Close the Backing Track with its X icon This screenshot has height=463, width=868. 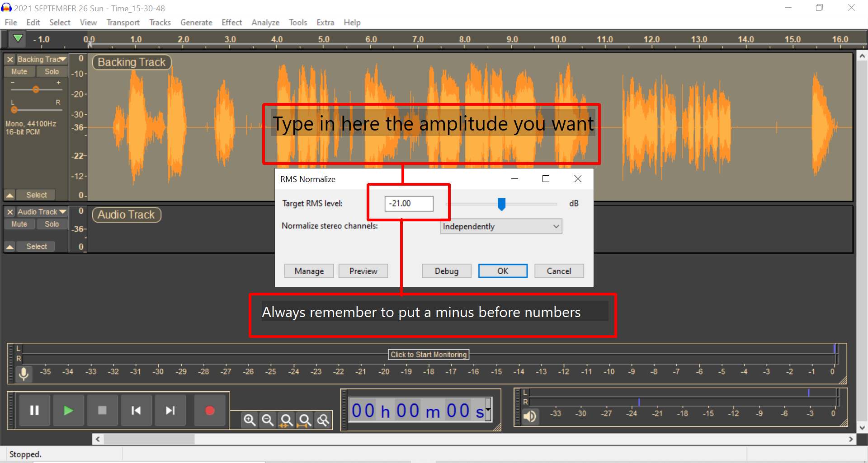pyautogui.click(x=10, y=59)
